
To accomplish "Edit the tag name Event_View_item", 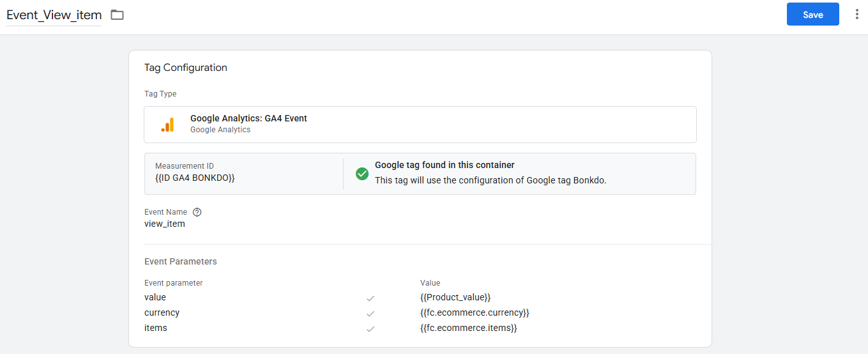I will coord(54,15).
